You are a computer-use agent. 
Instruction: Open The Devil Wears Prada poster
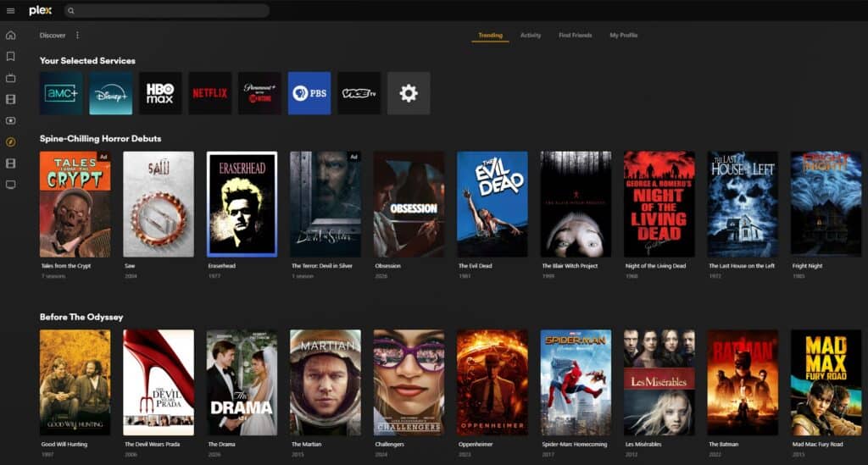click(x=159, y=383)
